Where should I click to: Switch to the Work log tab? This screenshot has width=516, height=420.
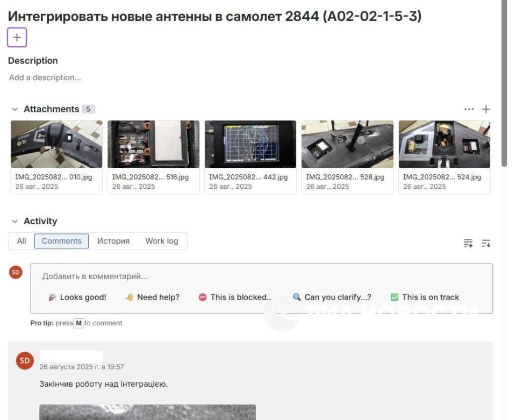(x=162, y=241)
